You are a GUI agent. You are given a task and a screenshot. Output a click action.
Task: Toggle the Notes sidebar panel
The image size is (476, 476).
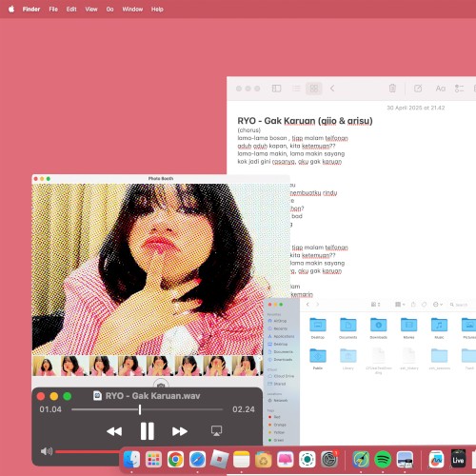pyautogui.click(x=276, y=89)
